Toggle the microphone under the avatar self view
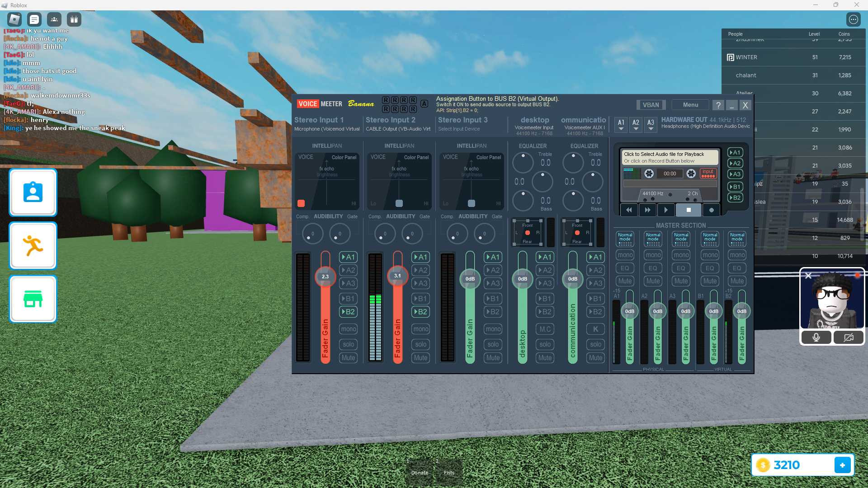Image resolution: width=868 pixels, height=488 pixels. coord(816,338)
